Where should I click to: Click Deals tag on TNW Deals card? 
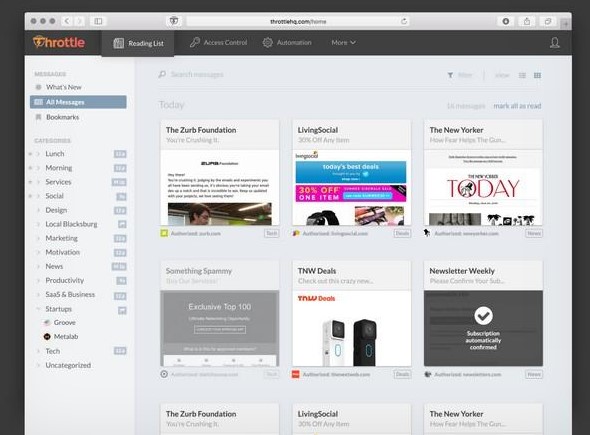(402, 374)
